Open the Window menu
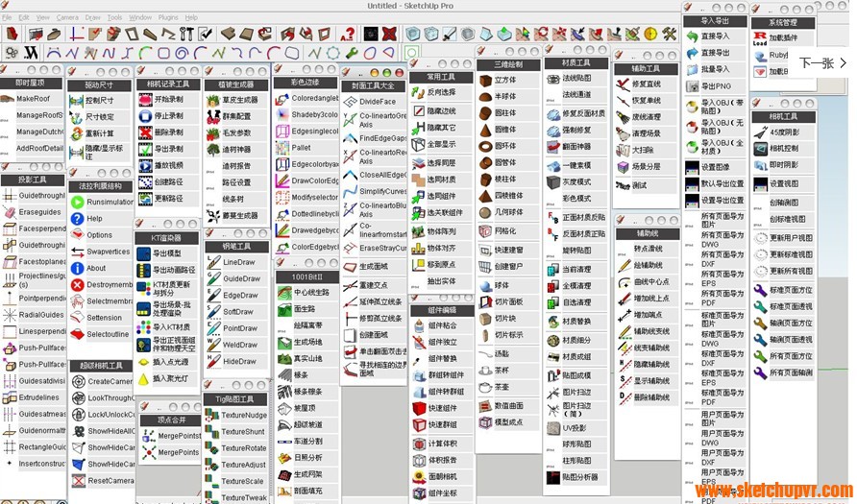Screen dimensions: 857x504 pos(140,17)
